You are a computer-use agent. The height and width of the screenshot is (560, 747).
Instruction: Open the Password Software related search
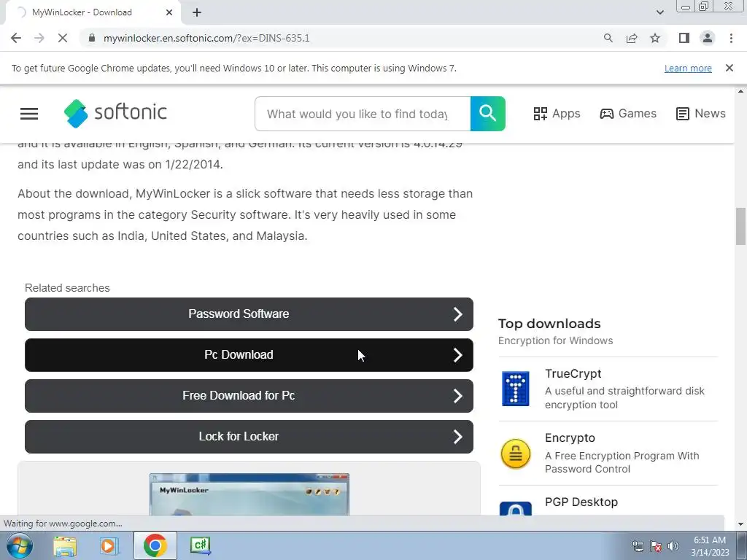pos(249,314)
